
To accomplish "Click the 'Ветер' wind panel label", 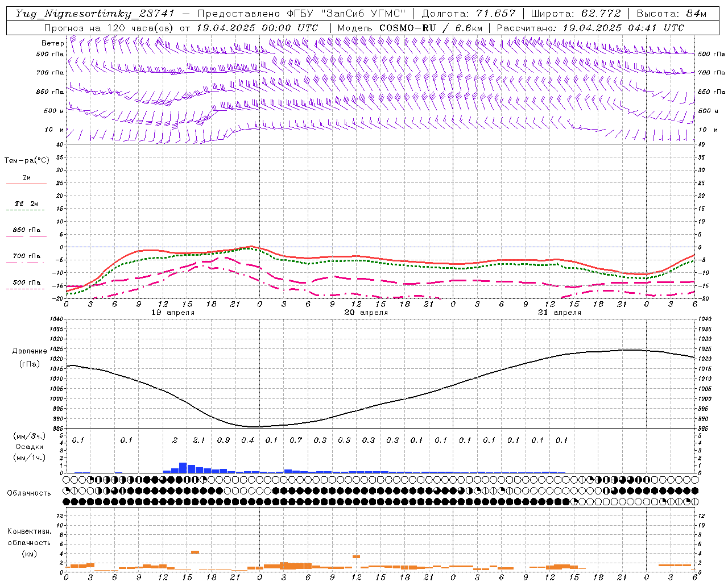I will click(52, 43).
